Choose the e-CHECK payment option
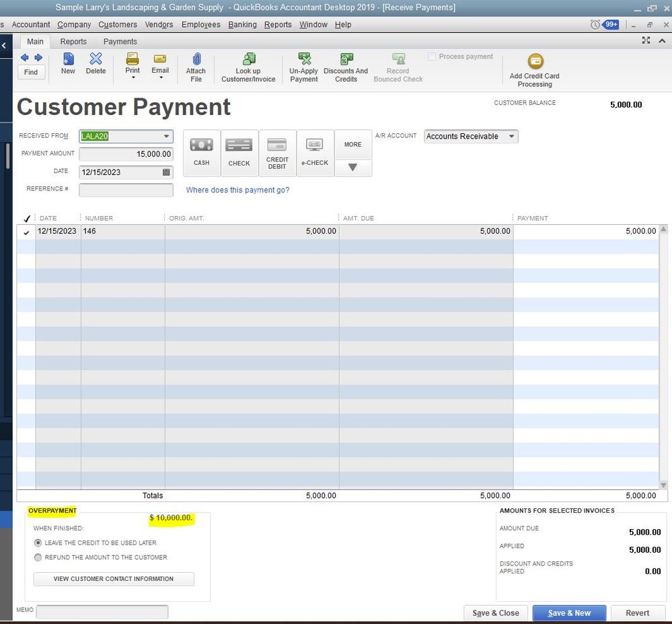The height and width of the screenshot is (624, 672). click(x=315, y=153)
